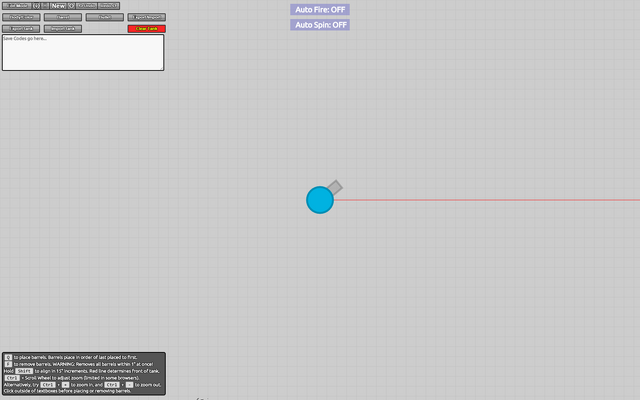Open the Bullet settings button
The width and height of the screenshot is (640, 400).
click(x=105, y=17)
